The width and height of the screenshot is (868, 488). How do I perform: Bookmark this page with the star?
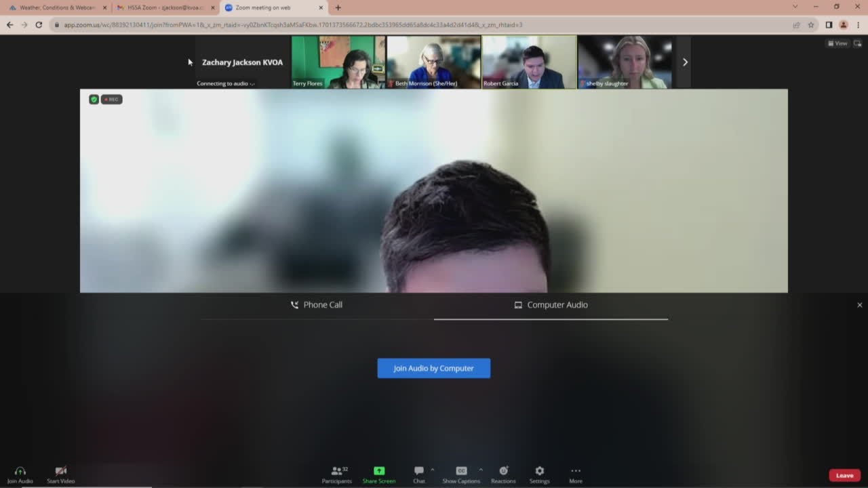(x=810, y=25)
